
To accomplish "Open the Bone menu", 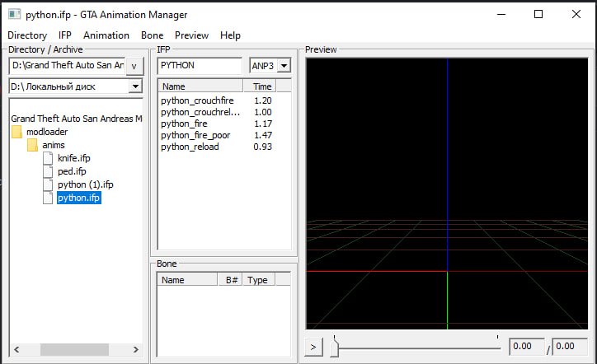I will click(153, 35).
